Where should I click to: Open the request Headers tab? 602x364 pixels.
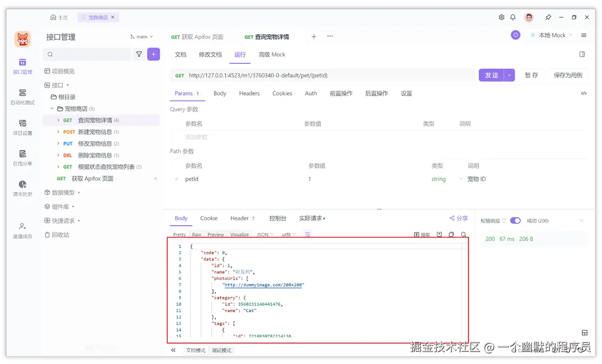[249, 93]
